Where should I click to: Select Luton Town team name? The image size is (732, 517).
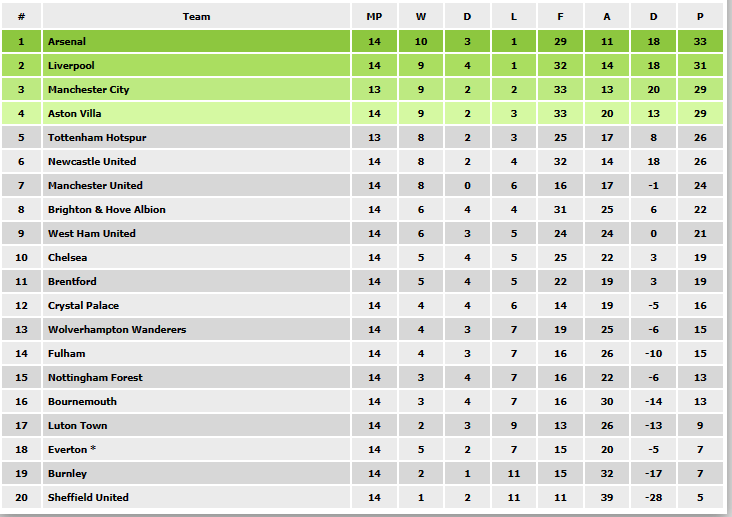click(77, 425)
